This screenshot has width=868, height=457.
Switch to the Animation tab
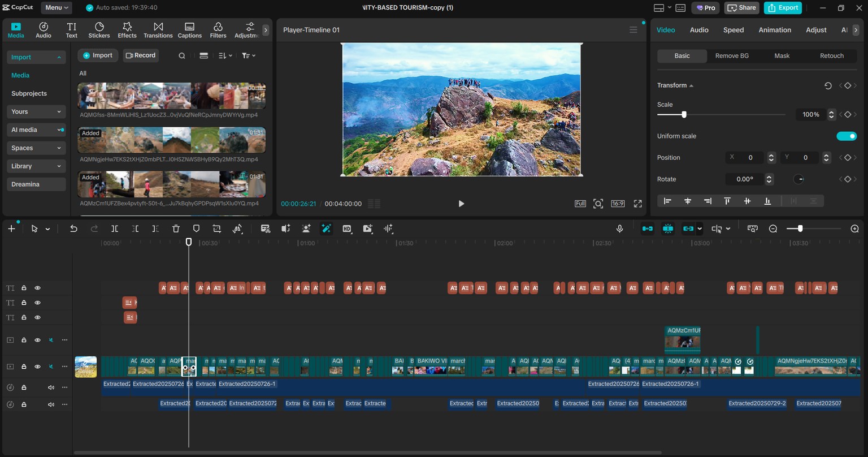775,30
